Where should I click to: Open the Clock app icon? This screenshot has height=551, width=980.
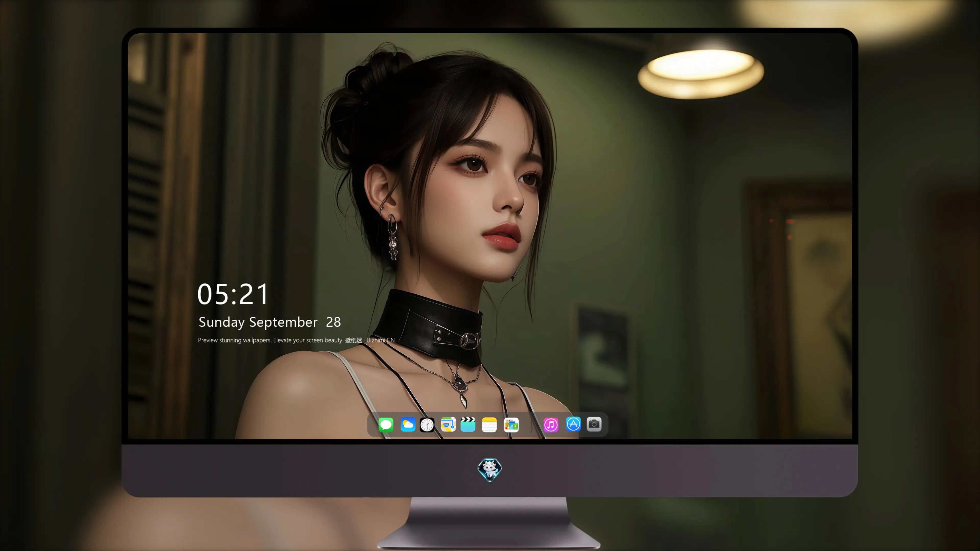pos(427,425)
